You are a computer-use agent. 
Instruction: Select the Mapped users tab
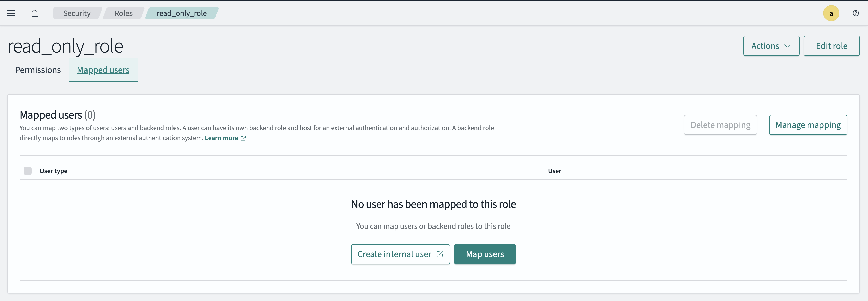103,70
